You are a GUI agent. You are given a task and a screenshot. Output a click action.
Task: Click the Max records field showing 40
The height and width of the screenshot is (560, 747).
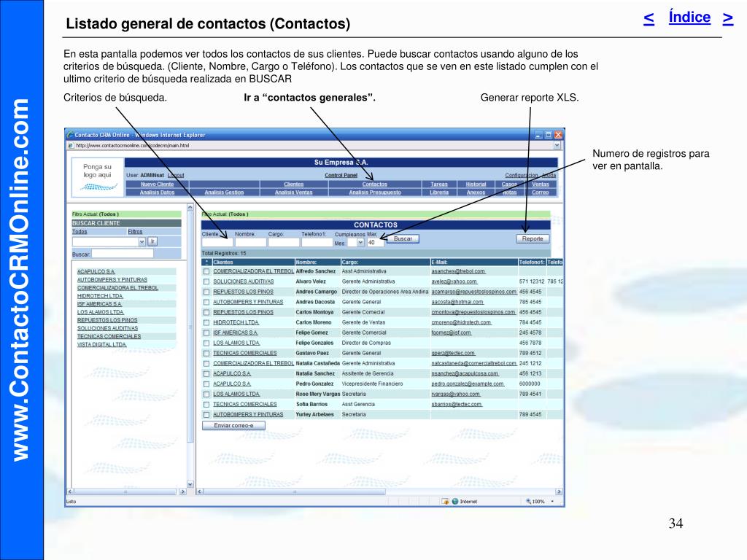tap(376, 242)
